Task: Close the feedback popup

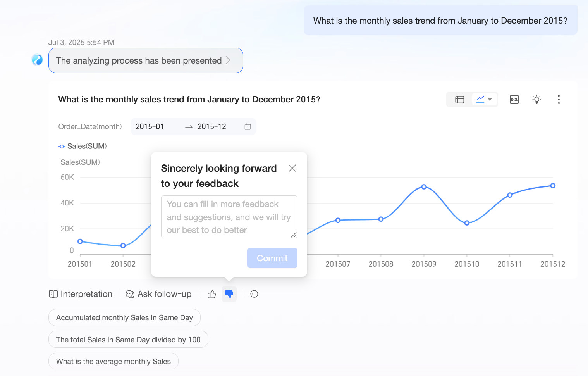Action: [292, 168]
